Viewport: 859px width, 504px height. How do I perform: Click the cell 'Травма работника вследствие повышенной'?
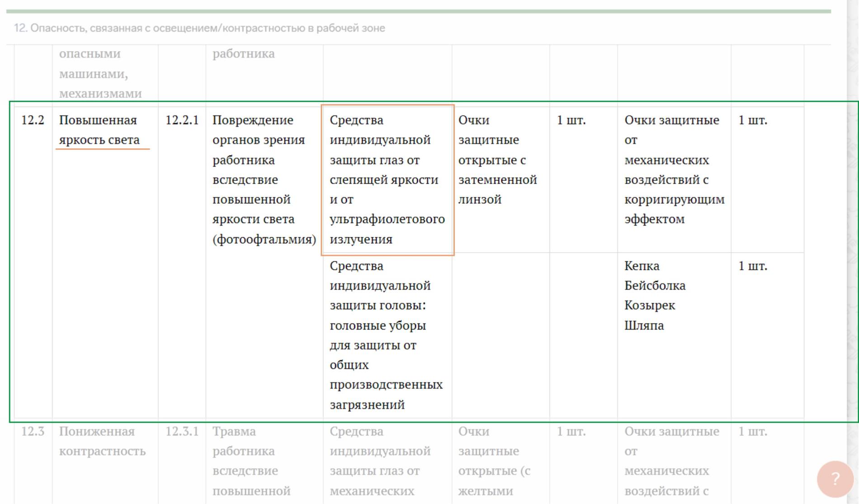tap(264, 461)
